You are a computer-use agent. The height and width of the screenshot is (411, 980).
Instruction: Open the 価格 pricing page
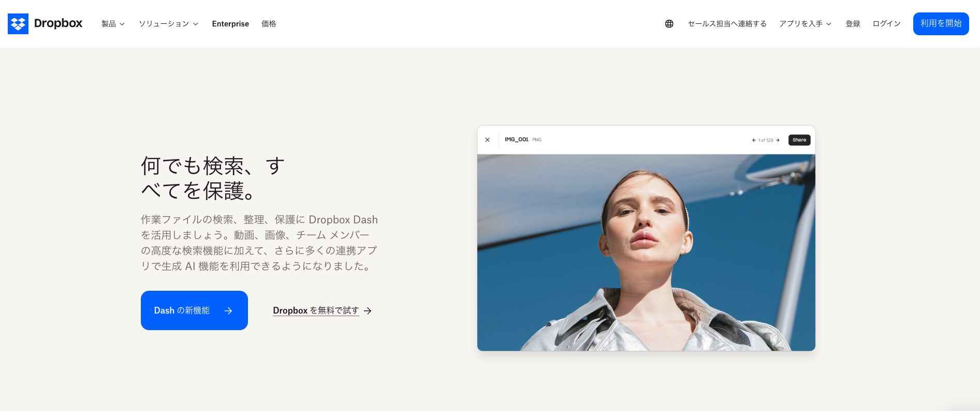tap(269, 24)
